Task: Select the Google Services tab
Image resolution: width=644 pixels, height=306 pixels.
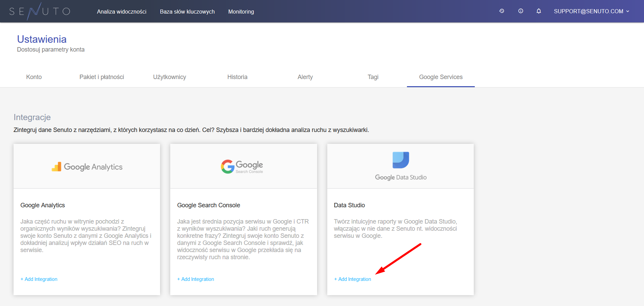Action: [441, 77]
